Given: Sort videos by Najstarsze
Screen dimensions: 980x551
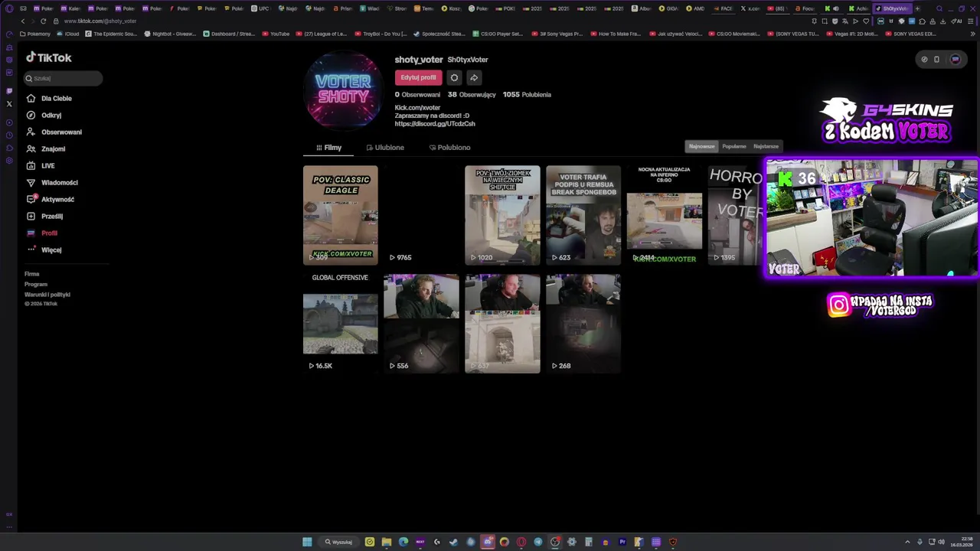Looking at the screenshot, I should click(766, 146).
